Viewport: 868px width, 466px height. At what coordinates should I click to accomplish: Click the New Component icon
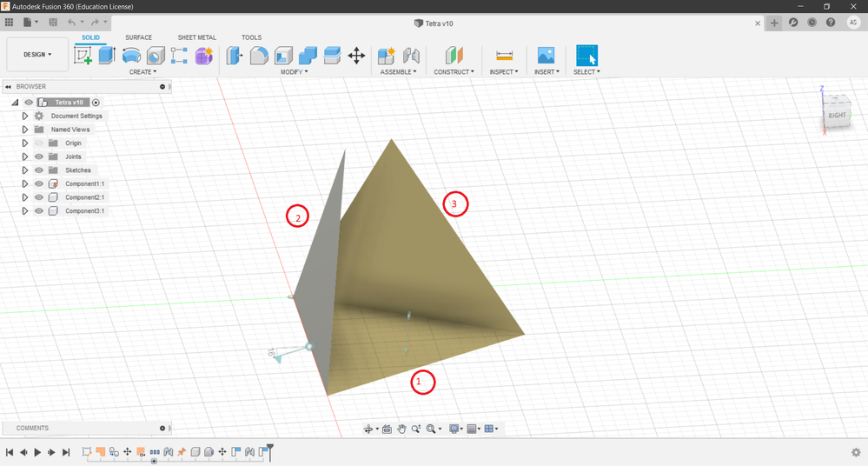pos(387,56)
